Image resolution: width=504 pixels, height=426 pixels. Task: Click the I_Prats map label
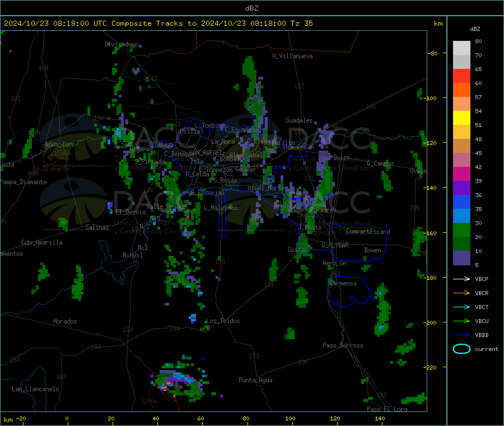(x=310, y=227)
